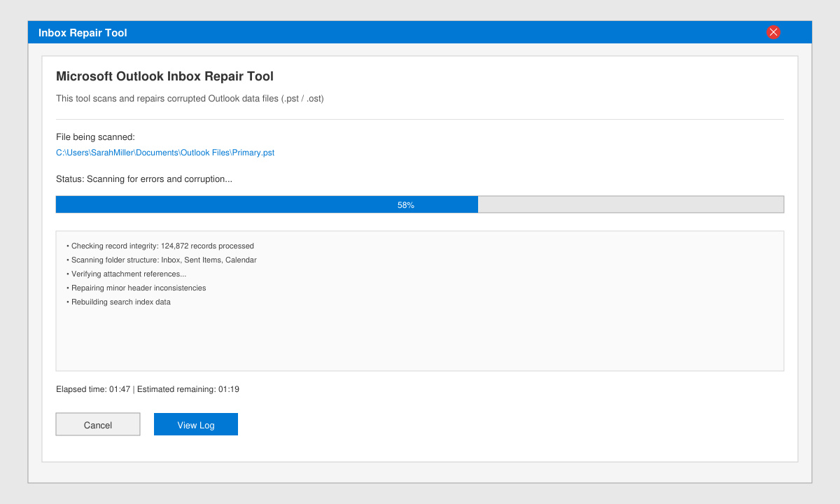Click the 58% scan progress bar
Image resolution: width=840 pixels, height=504 pixels.
(x=420, y=204)
